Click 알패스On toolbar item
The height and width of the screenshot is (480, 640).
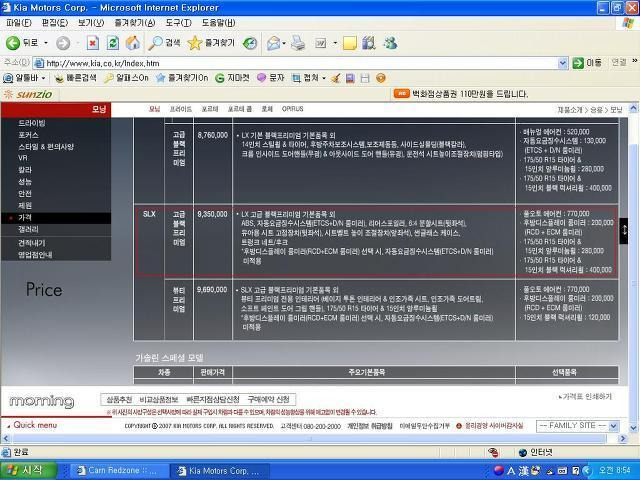click(x=126, y=78)
